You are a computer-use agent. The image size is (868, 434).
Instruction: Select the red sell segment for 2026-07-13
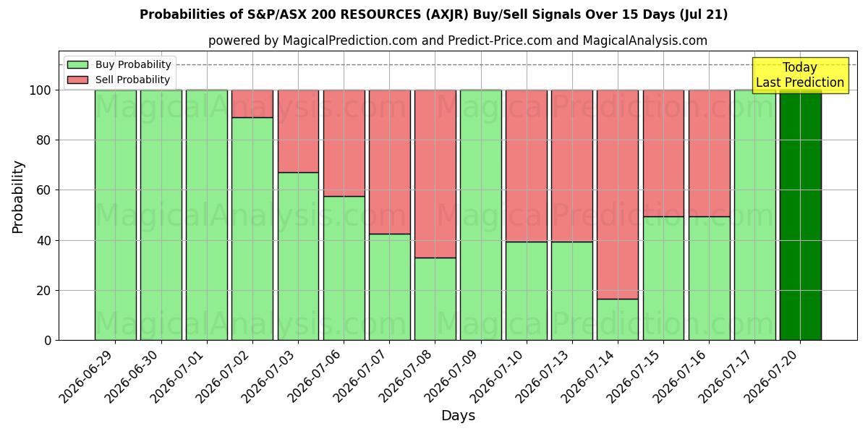tap(572, 166)
